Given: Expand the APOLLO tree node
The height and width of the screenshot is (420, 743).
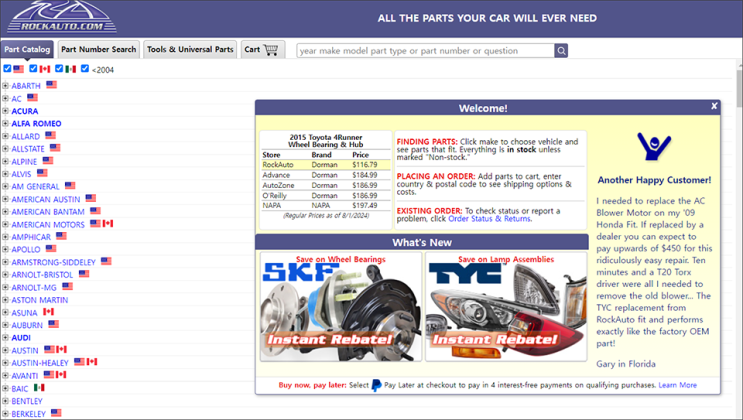Looking at the screenshot, I should pyautogui.click(x=5, y=249).
